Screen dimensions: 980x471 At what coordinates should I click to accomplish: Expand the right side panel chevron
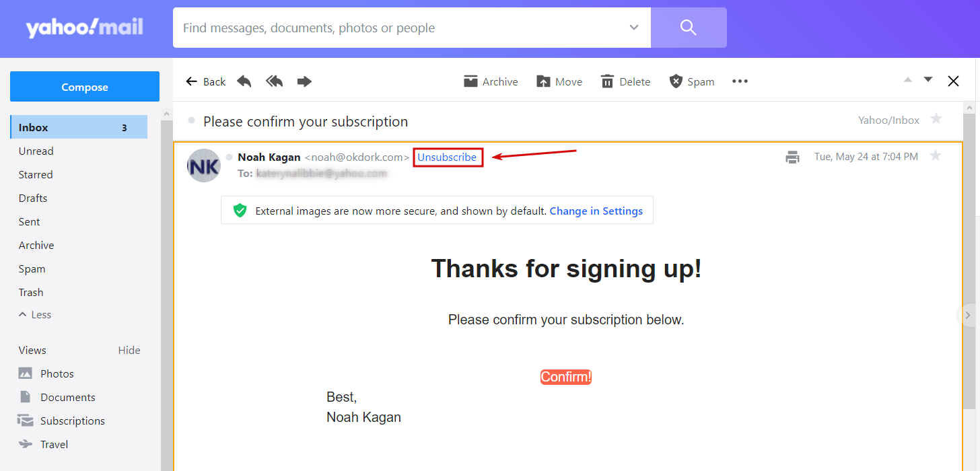coord(968,314)
